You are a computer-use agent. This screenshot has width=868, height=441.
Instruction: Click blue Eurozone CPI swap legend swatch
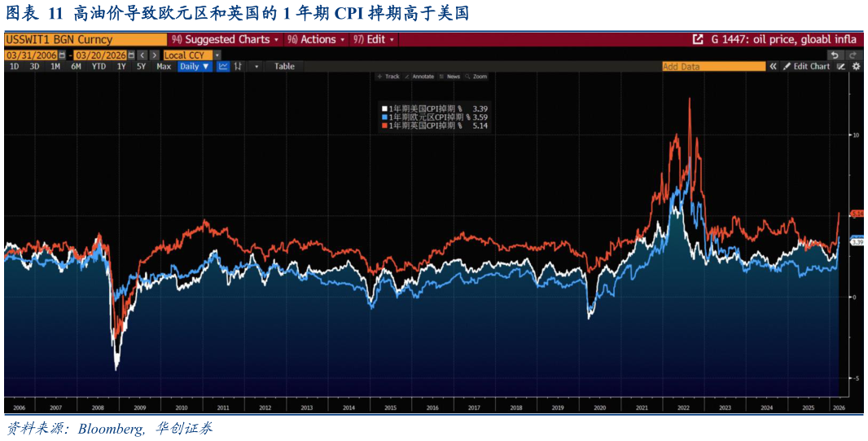pos(384,117)
